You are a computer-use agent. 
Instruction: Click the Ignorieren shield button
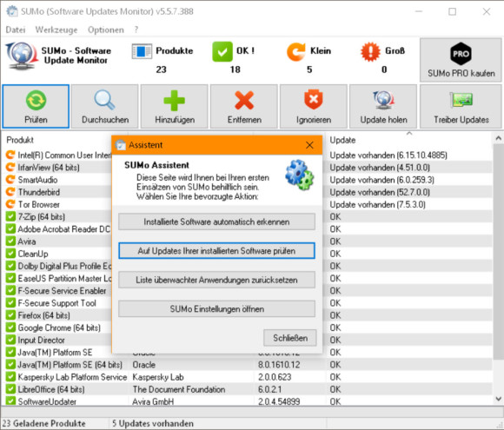tap(314, 106)
